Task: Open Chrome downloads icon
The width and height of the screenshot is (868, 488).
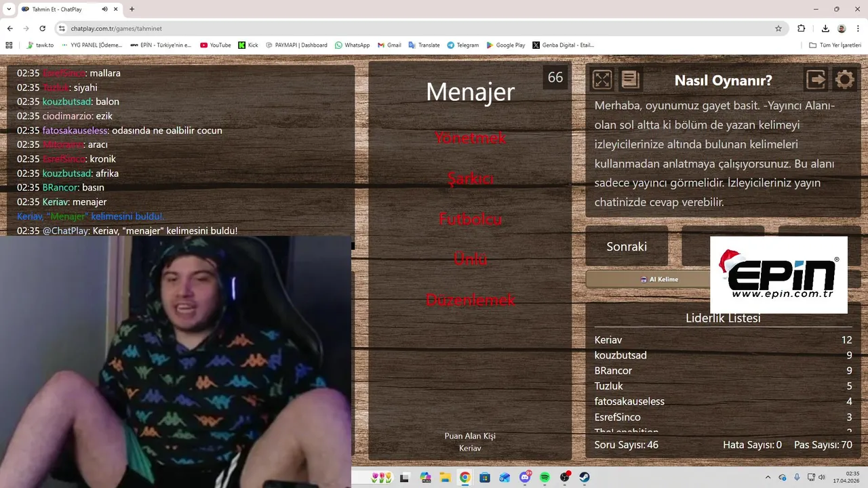Action: [825, 28]
